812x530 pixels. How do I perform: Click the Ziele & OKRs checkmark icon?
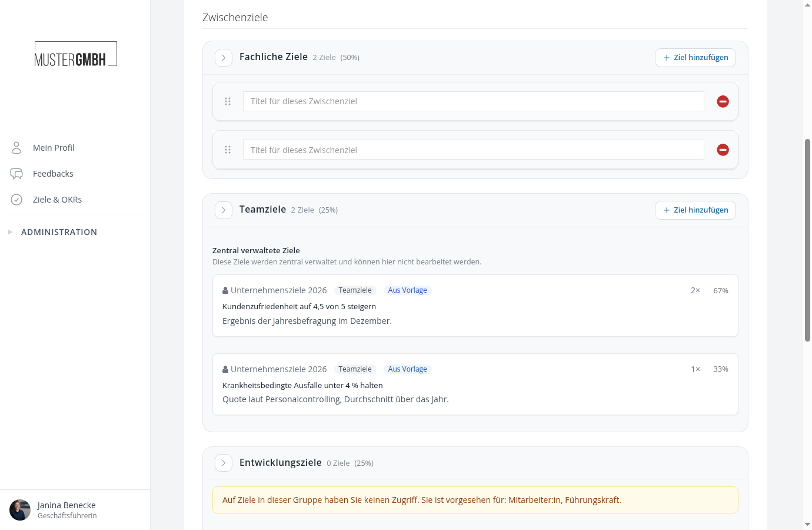16,200
